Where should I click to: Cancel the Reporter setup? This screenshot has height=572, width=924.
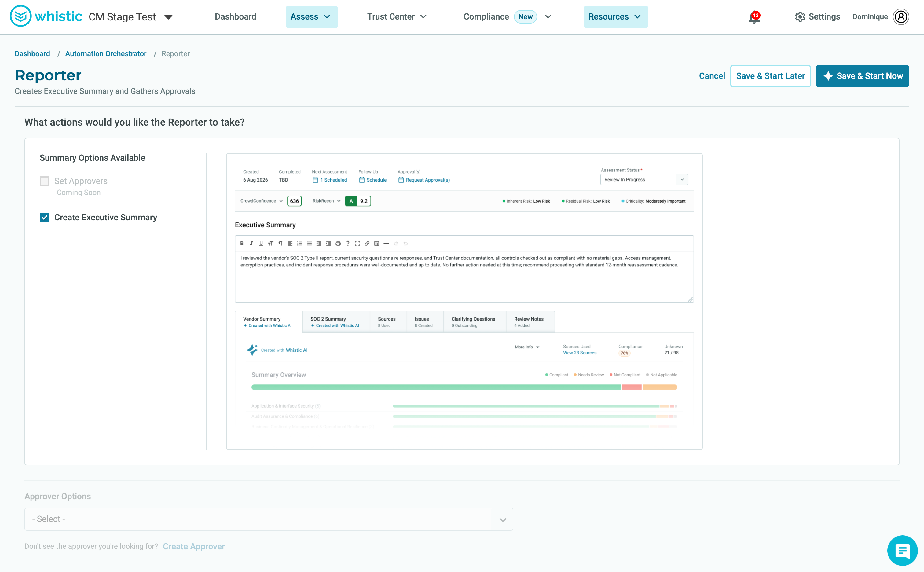(x=712, y=76)
